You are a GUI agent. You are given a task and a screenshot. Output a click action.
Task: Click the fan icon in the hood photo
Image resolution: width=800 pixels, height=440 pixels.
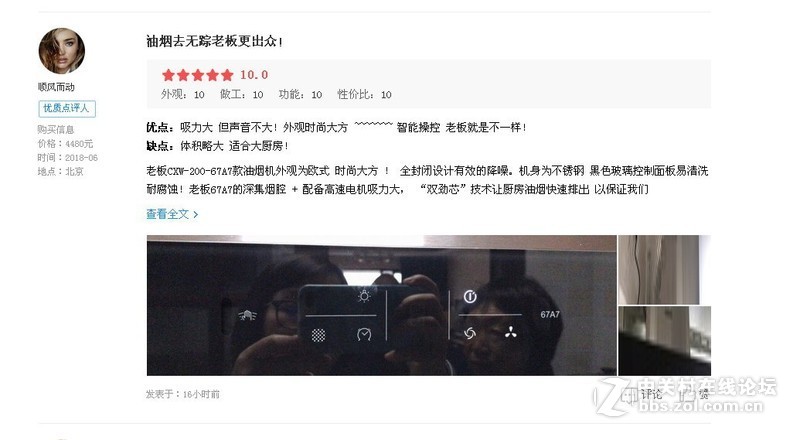(x=511, y=333)
